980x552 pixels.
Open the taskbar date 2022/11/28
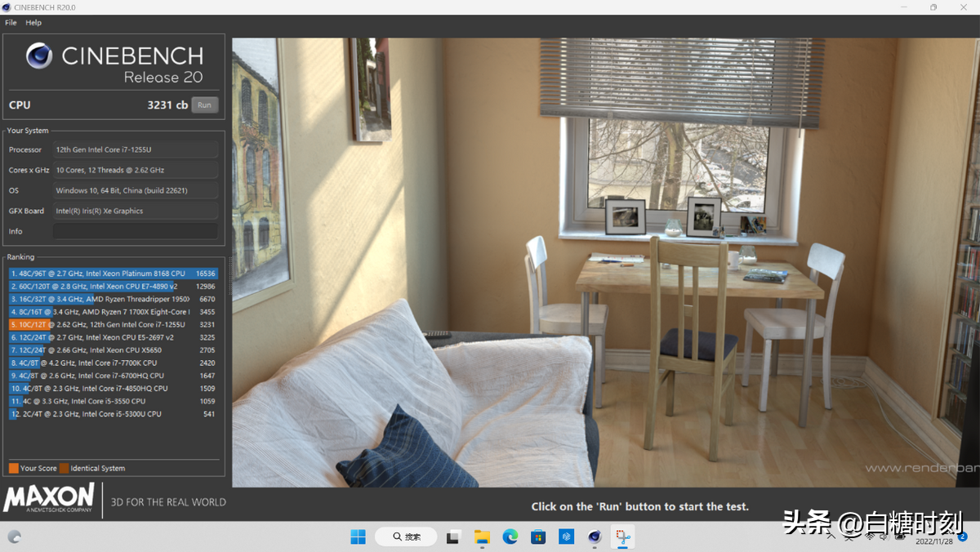click(x=933, y=541)
